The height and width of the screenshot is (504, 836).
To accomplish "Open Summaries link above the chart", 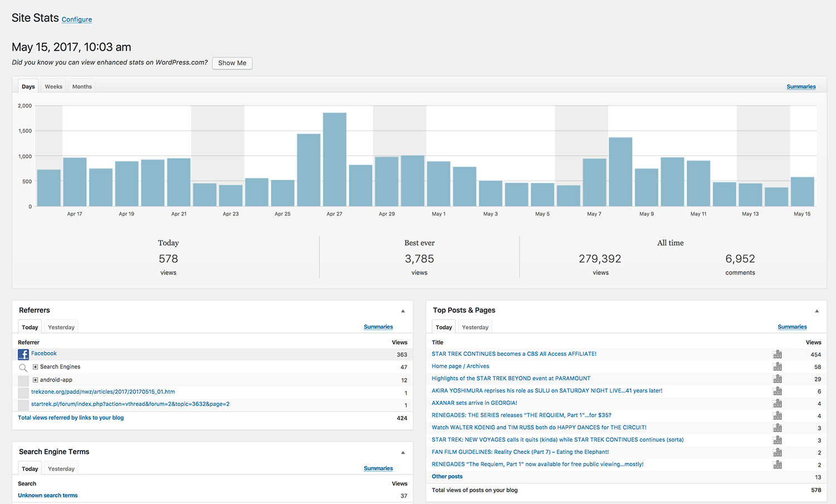I will coord(801,87).
